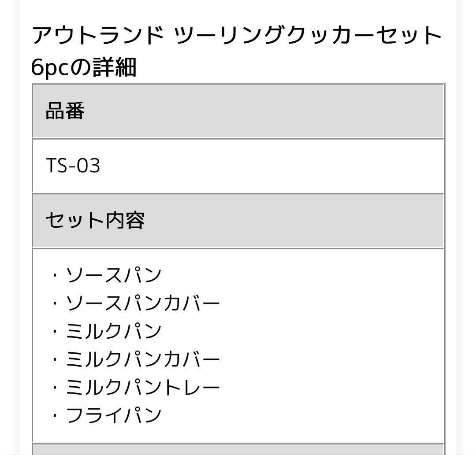Viewport: 476px width, 455px height.
Task: Select the セット内容 header label
Action: click(95, 220)
